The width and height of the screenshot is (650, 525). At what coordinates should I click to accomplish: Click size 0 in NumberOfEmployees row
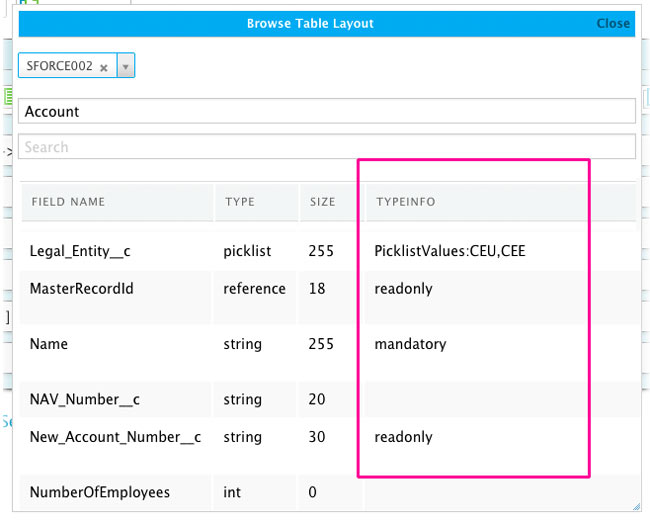[313, 492]
